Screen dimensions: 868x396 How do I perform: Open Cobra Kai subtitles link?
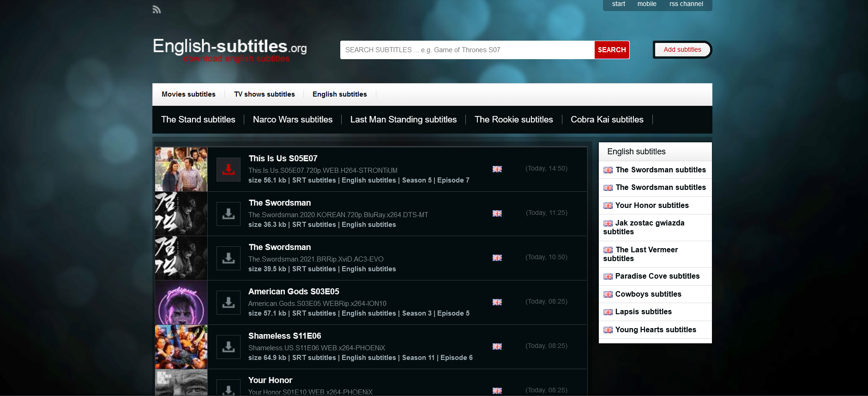coord(607,120)
